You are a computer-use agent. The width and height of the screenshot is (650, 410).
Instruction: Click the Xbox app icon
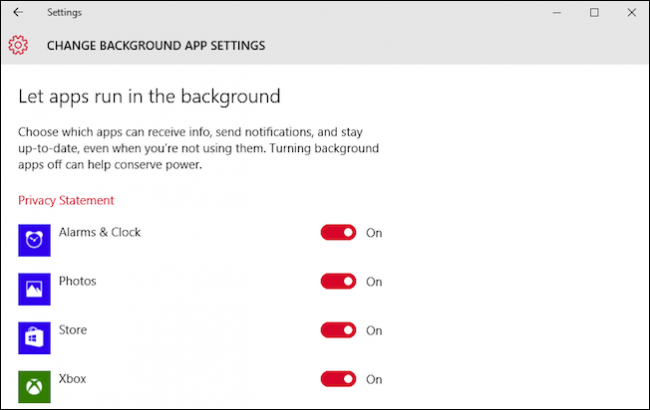[34, 386]
